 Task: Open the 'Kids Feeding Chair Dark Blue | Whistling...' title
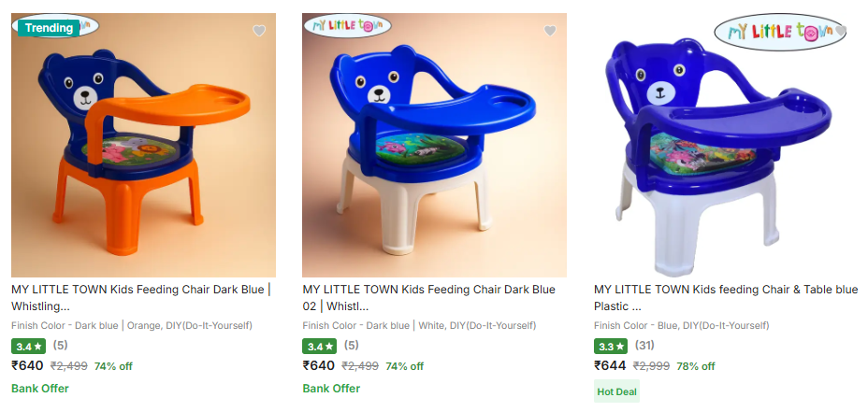pyautogui.click(x=140, y=297)
